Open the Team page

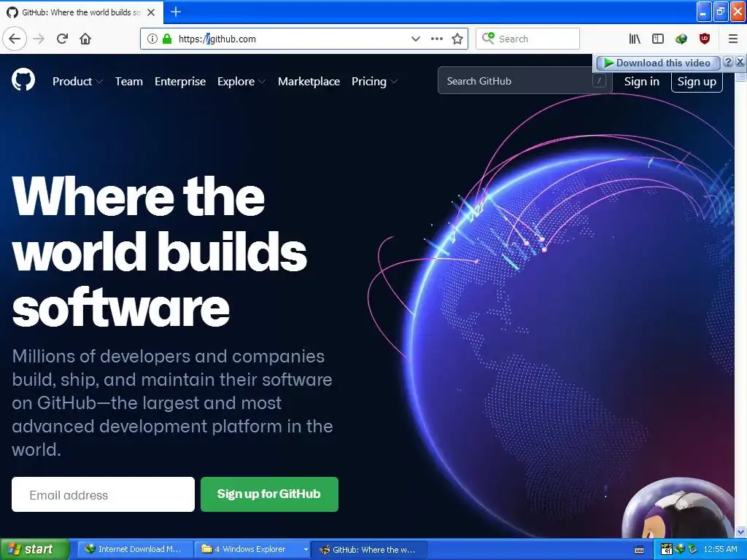click(x=128, y=82)
